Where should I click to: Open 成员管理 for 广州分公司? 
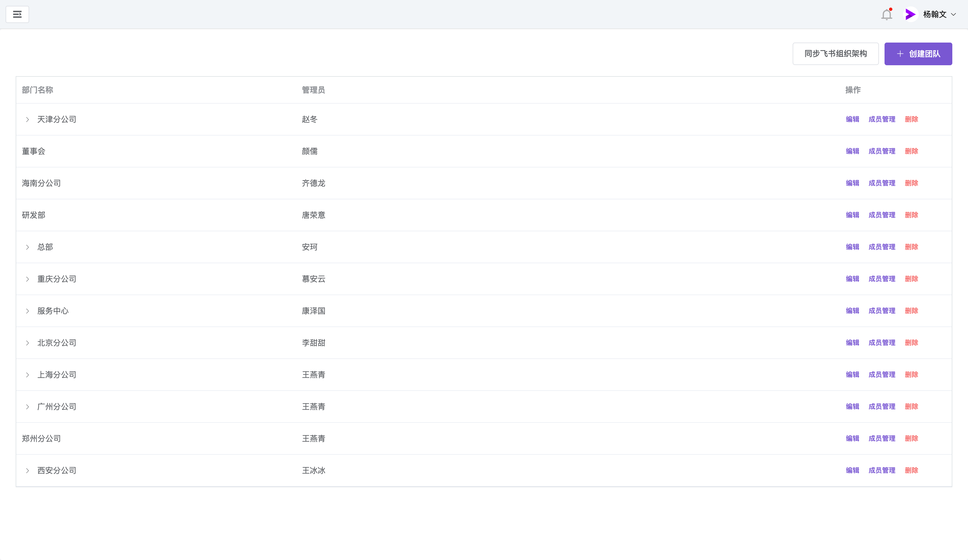pos(881,406)
